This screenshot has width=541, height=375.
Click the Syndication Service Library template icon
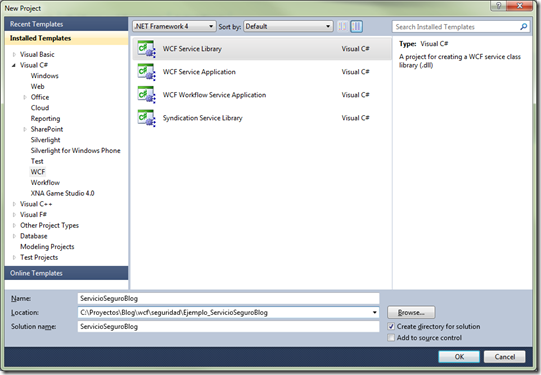point(146,118)
